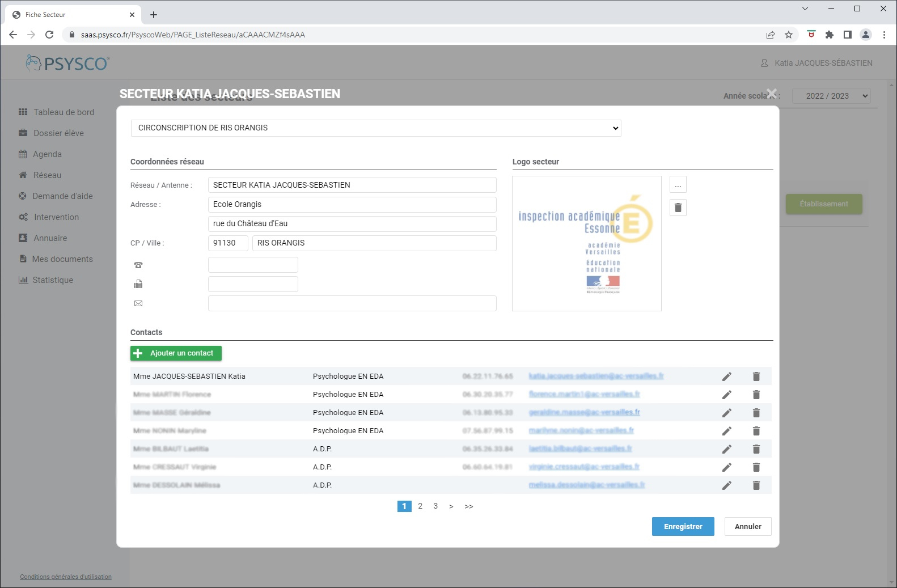This screenshot has height=588, width=897.
Task: Edit the last A.D.P. contact via pencil
Action: [x=726, y=485]
